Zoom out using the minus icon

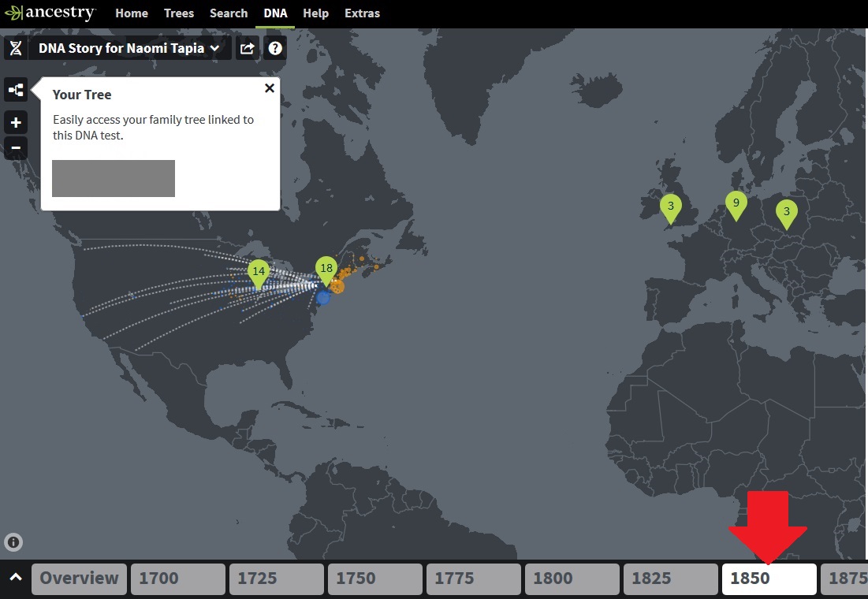point(15,147)
